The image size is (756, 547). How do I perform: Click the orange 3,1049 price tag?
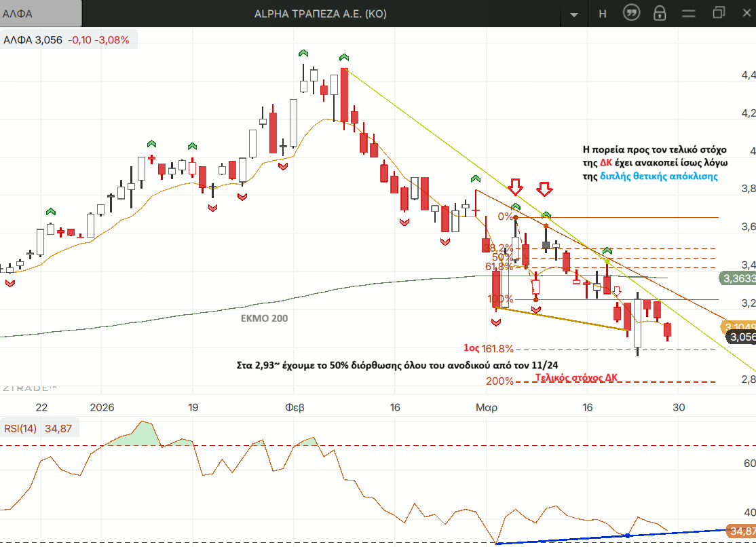738,326
